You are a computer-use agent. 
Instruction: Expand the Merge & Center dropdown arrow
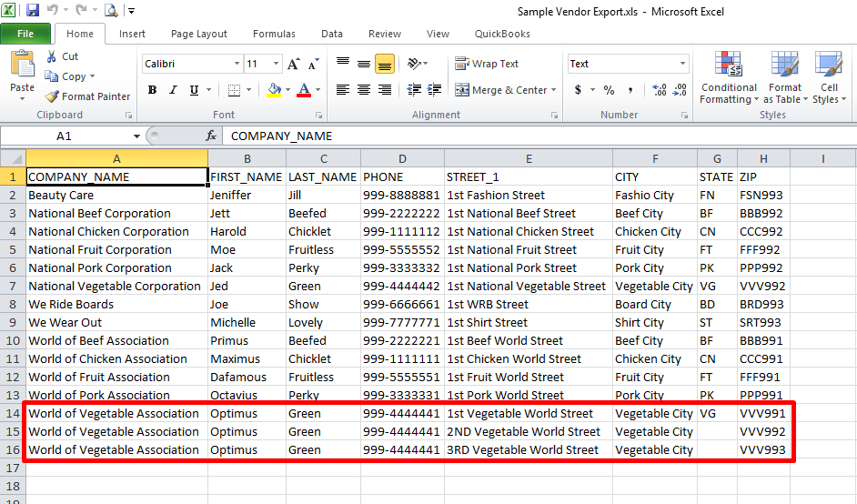555,90
